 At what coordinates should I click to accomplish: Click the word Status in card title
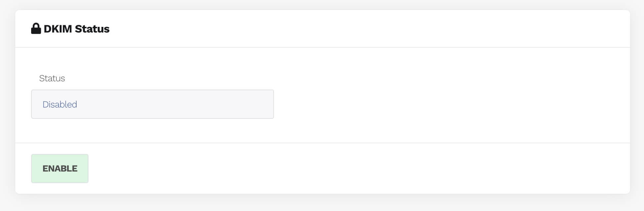92,29
